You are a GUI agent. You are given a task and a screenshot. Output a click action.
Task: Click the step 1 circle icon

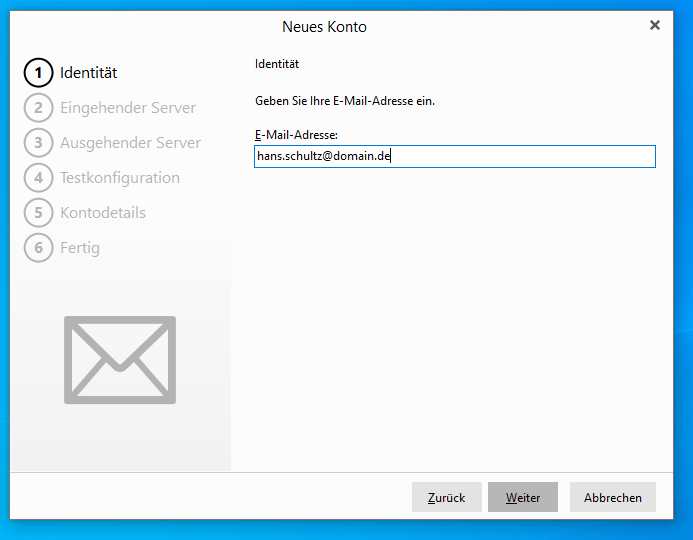tap(38, 73)
